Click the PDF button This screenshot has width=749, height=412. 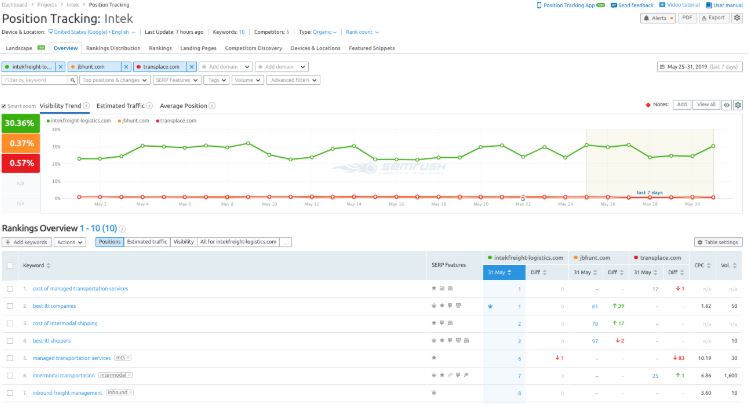[687, 18]
